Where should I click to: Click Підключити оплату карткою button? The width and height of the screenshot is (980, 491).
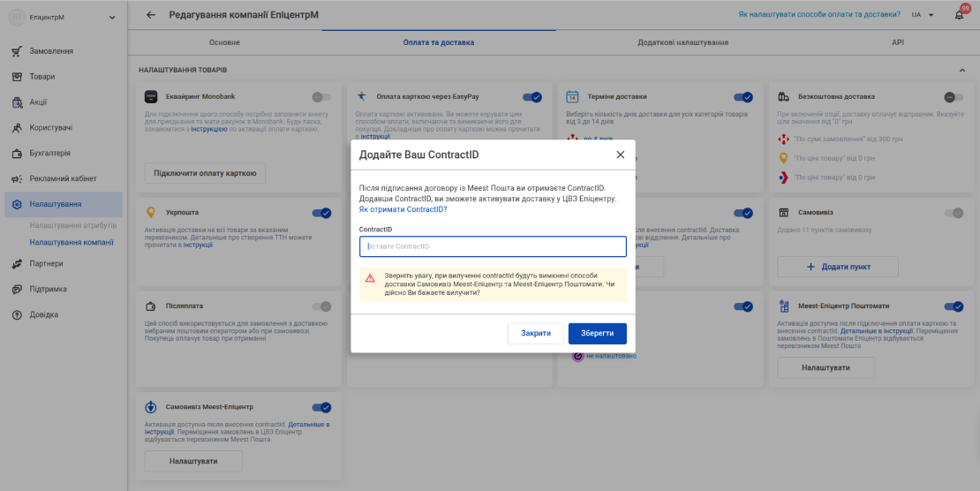click(x=205, y=173)
